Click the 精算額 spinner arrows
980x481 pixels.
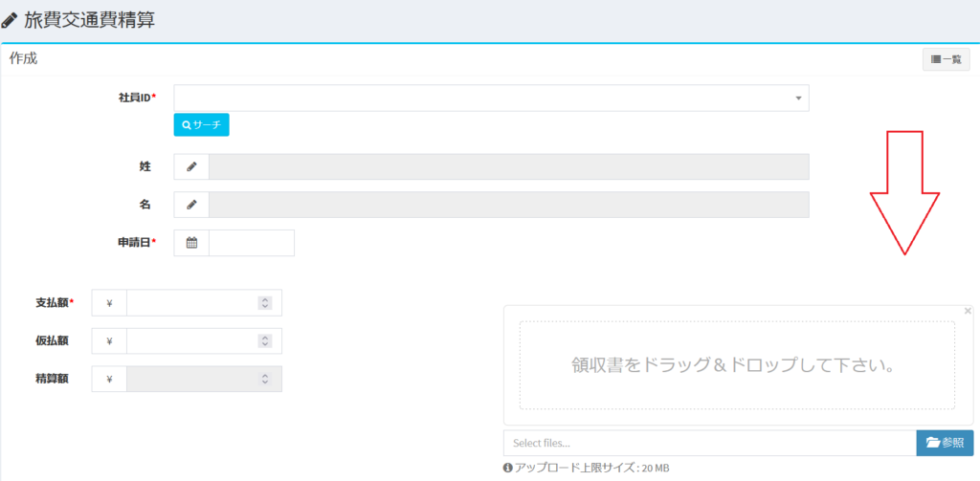265,380
